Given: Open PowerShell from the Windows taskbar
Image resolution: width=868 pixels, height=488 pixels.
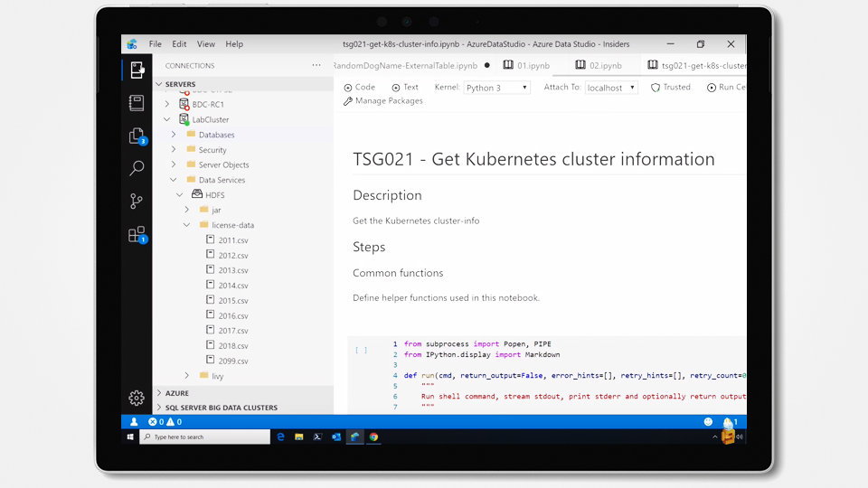Looking at the screenshot, I should [x=317, y=436].
